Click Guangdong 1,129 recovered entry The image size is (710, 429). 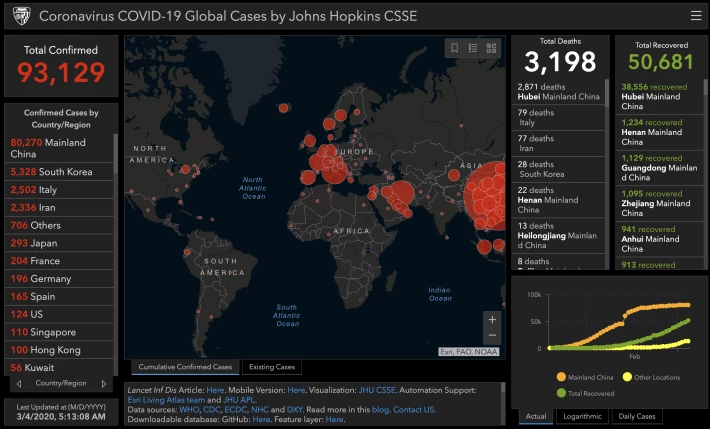point(659,168)
